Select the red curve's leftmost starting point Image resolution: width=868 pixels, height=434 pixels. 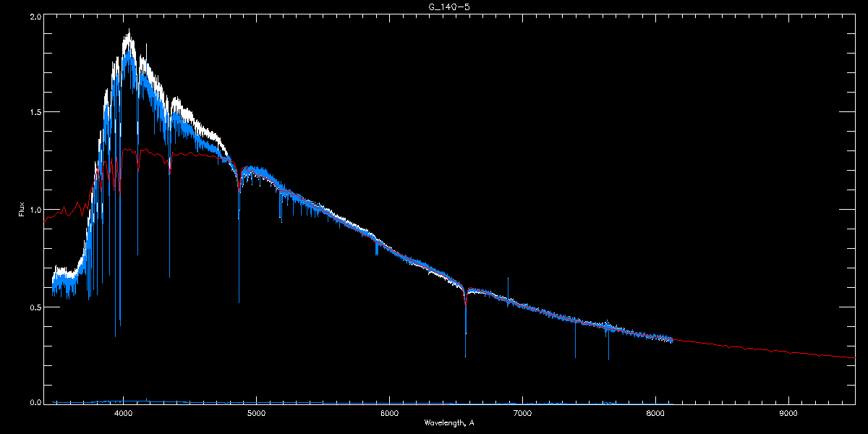[x=45, y=221]
